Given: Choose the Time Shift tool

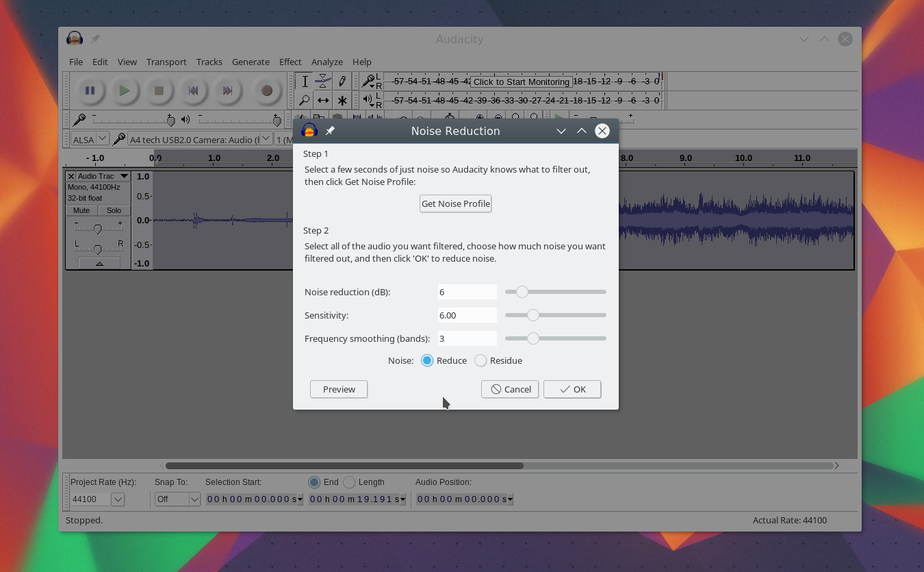Looking at the screenshot, I should [x=322, y=100].
